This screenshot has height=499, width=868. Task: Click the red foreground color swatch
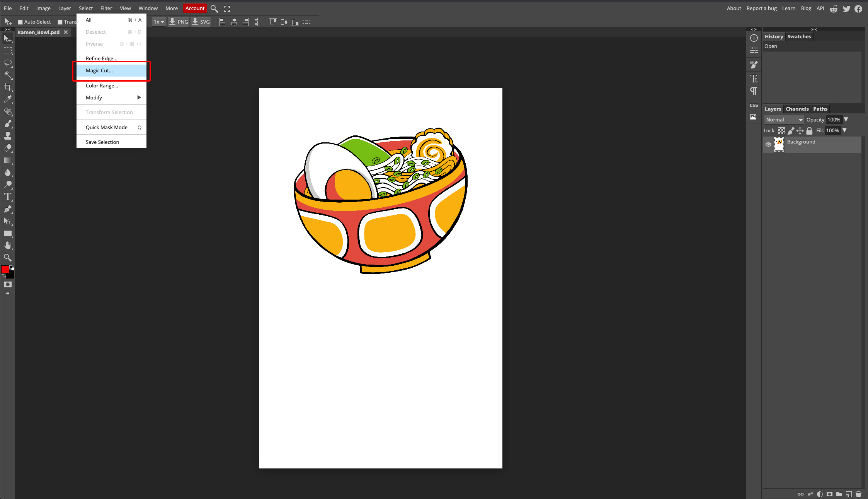5,269
